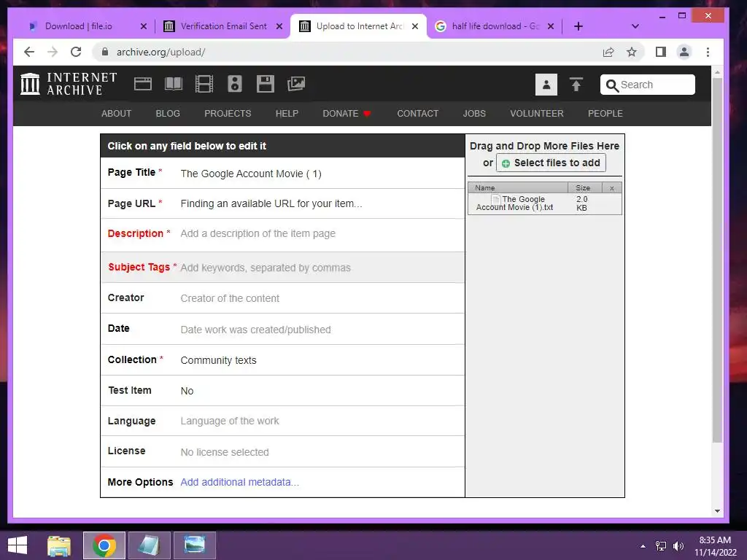Viewport: 747px width, 560px height.
Task: Open the BLOG menu link
Action: click(168, 113)
